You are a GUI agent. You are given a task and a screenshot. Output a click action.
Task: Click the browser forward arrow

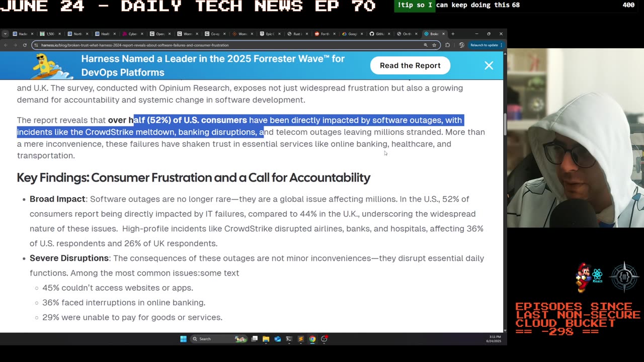tap(15, 45)
